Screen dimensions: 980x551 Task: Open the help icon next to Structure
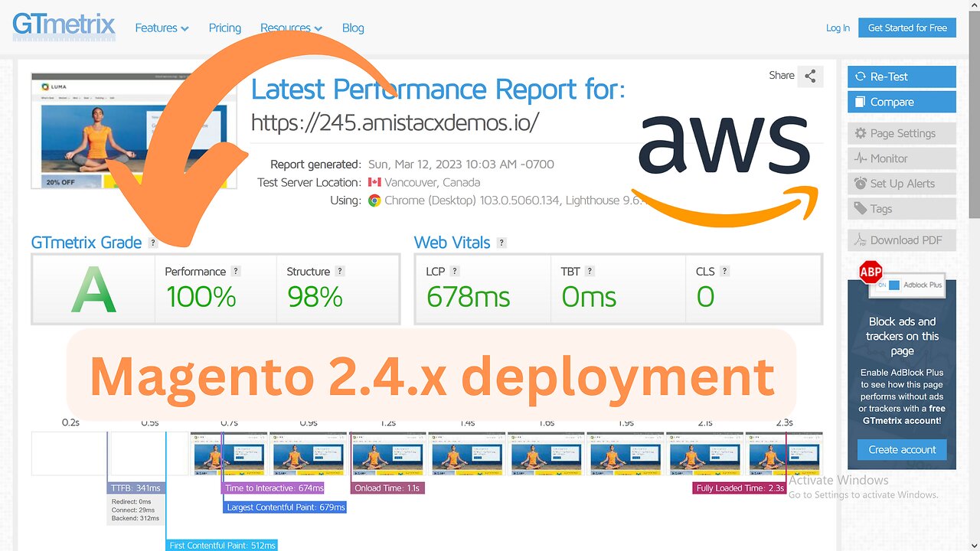tap(340, 271)
